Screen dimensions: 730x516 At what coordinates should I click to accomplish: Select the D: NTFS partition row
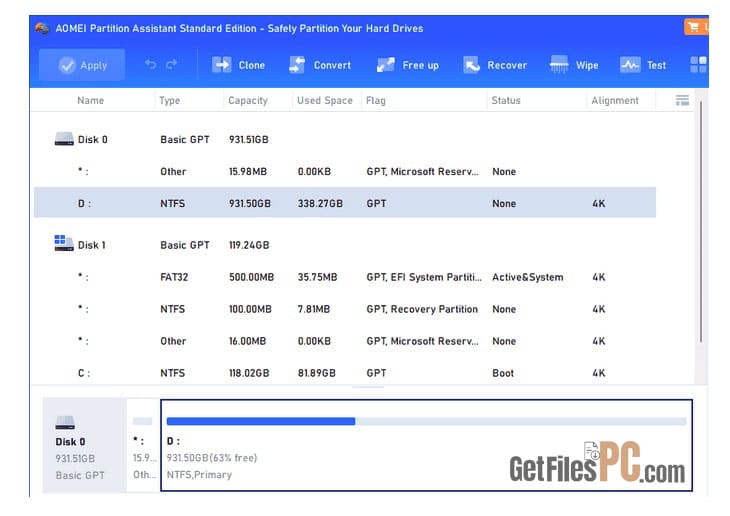pos(345,203)
